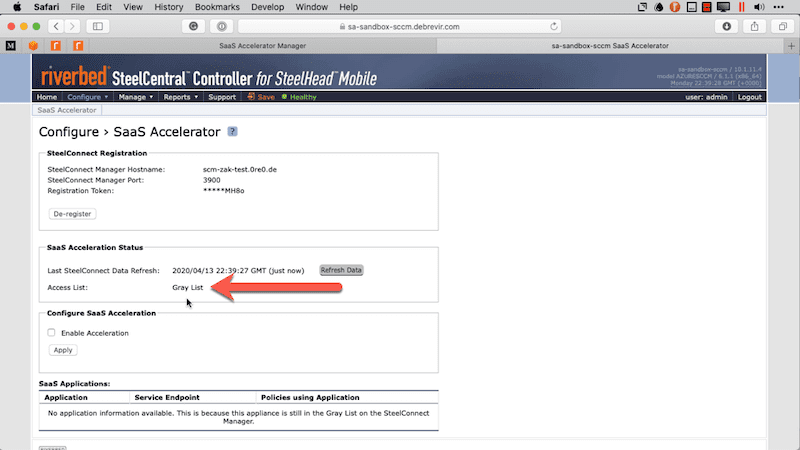Expand the Configure dropdown menu
Screen dimensions: 800x450
pos(88,97)
